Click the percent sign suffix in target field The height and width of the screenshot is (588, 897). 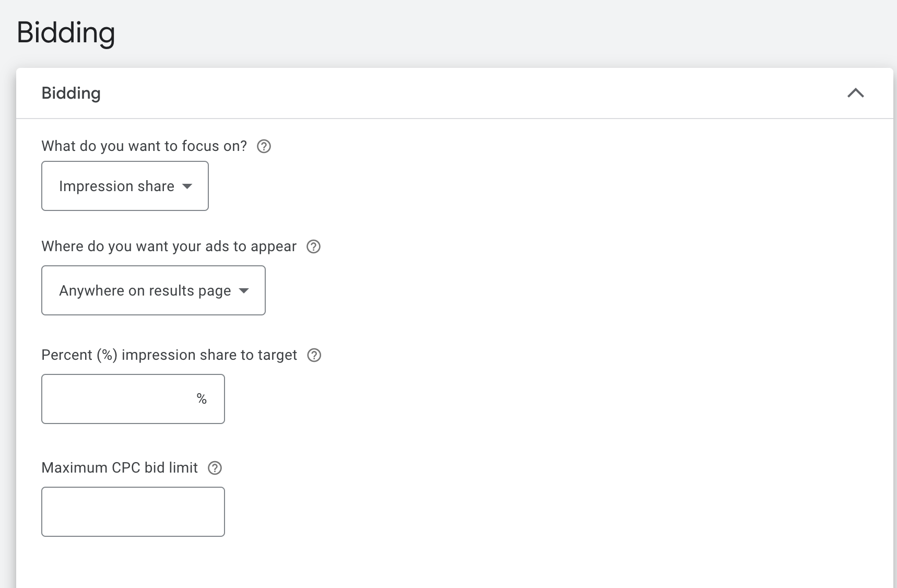pos(202,399)
